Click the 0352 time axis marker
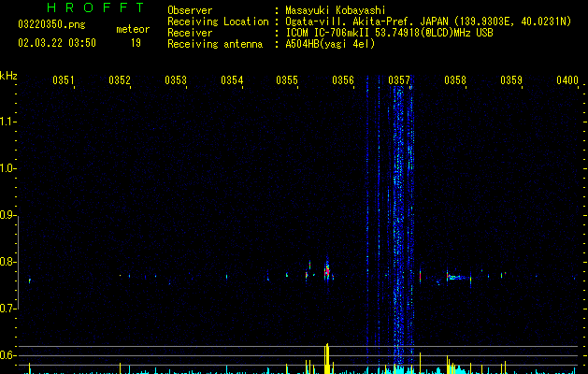Image resolution: width=588 pixels, height=374 pixels. click(120, 79)
